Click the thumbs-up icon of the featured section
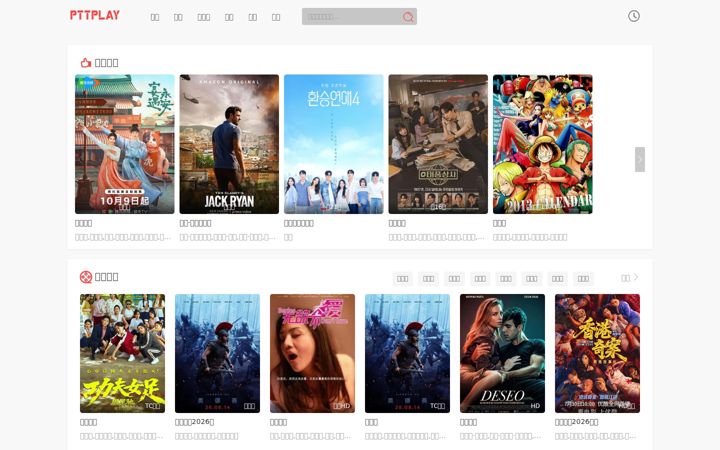Screen dimensions: 720x450 (x=86, y=62)
